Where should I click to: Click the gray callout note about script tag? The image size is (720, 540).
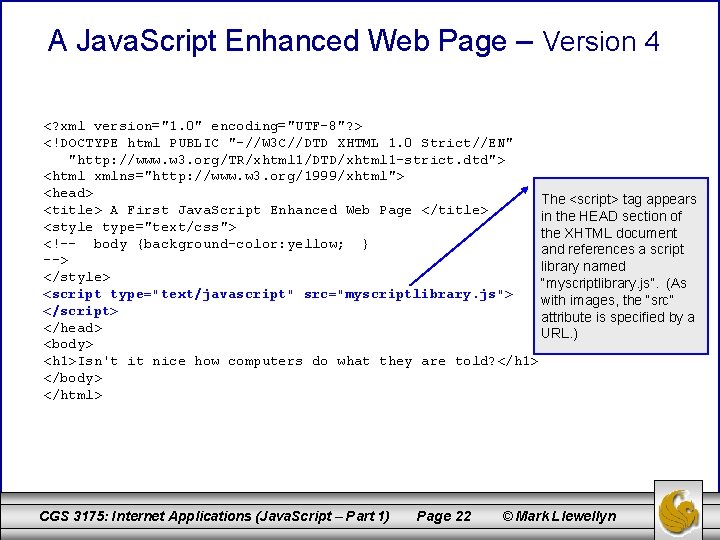click(621, 266)
